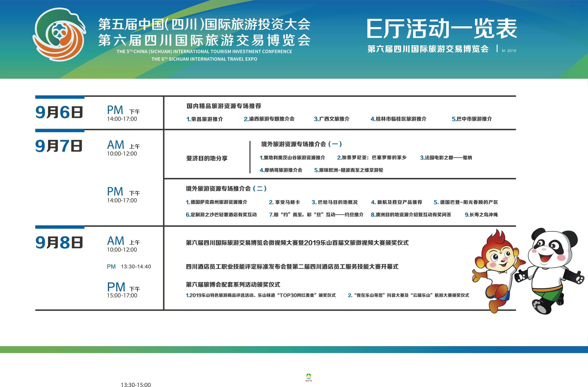Select '斐济目的地分享'
The width and height of the screenshot is (588, 387).
click(x=207, y=158)
